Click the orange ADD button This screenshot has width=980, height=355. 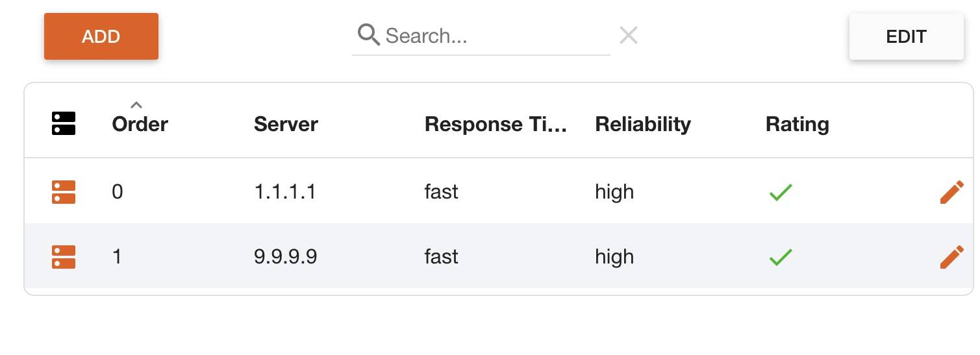(101, 36)
